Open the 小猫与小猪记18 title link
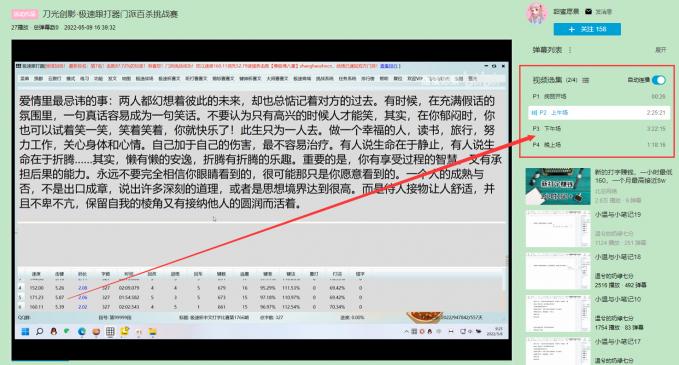Viewport: 679px width, 365px height. 618,257
